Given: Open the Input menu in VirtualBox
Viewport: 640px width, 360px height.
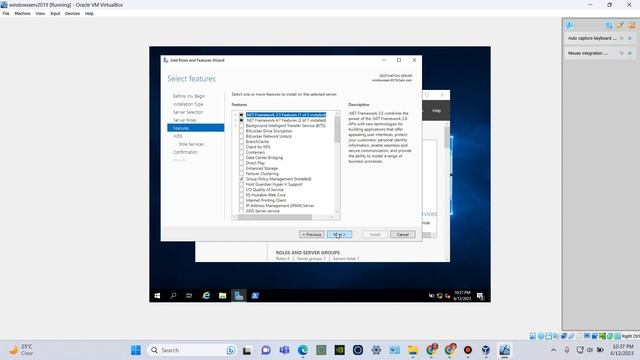Looking at the screenshot, I should [x=55, y=13].
